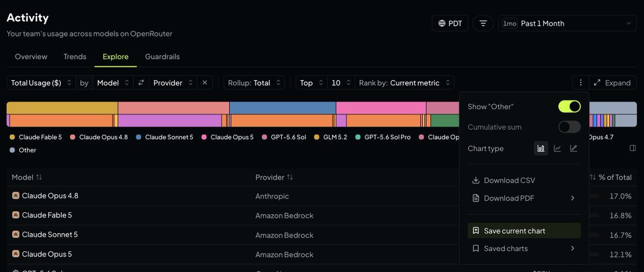Open the Saved charts submenu
Image resolution: width=644 pixels, height=272 pixels.
(524, 248)
